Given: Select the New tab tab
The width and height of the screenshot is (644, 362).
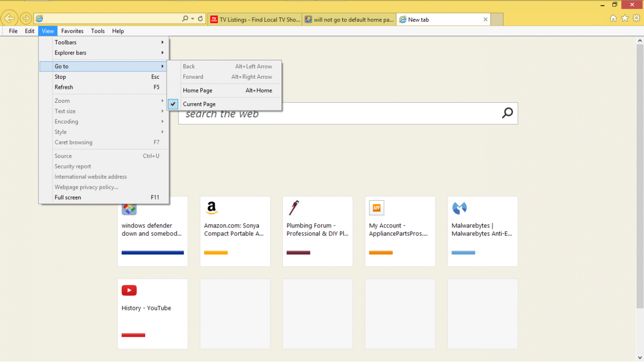Looking at the screenshot, I should tap(443, 19).
